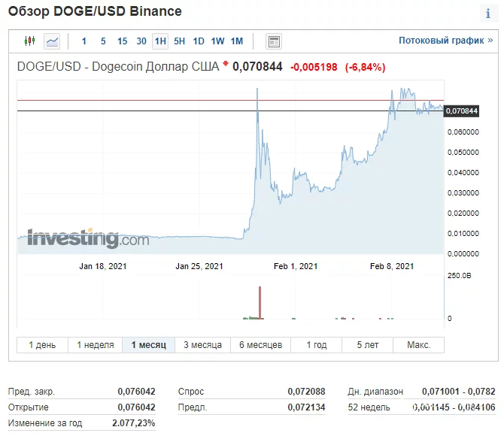Click the info icon beside the title
This screenshot has height=436, width=504.
point(488,14)
